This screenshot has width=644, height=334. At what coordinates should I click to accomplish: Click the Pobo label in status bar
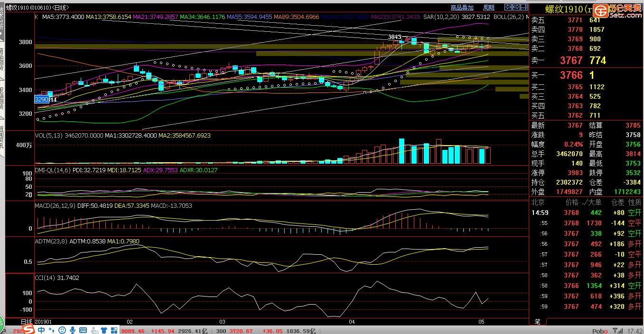coord(600,331)
